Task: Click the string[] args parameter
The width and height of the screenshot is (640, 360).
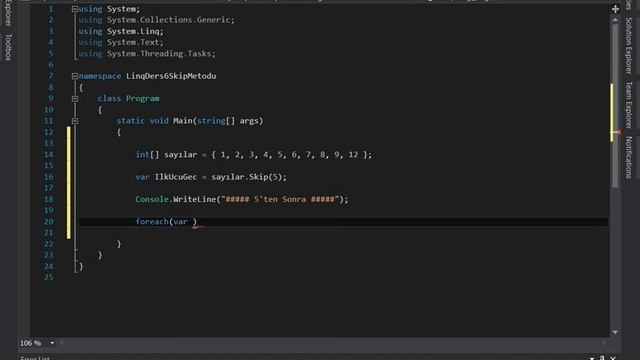Action: (x=230, y=121)
